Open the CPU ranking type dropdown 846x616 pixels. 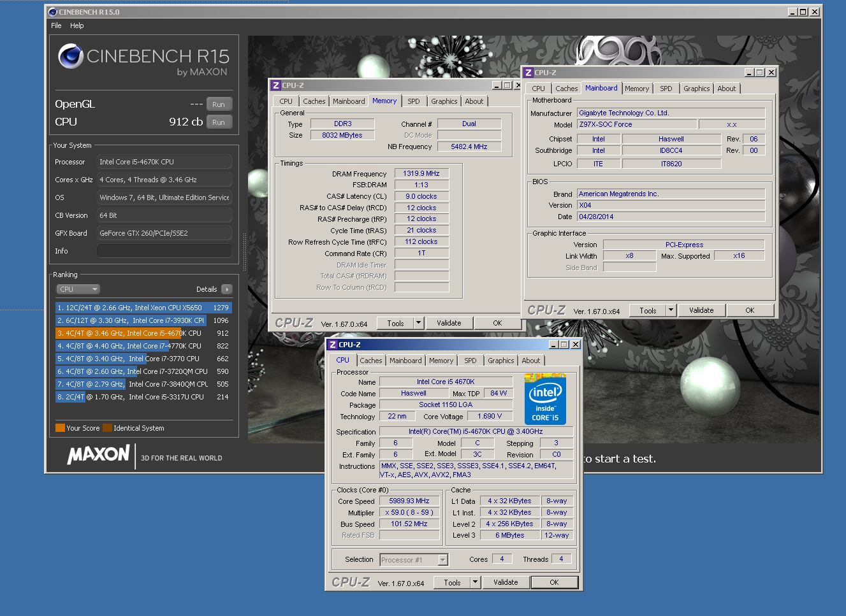click(x=78, y=289)
